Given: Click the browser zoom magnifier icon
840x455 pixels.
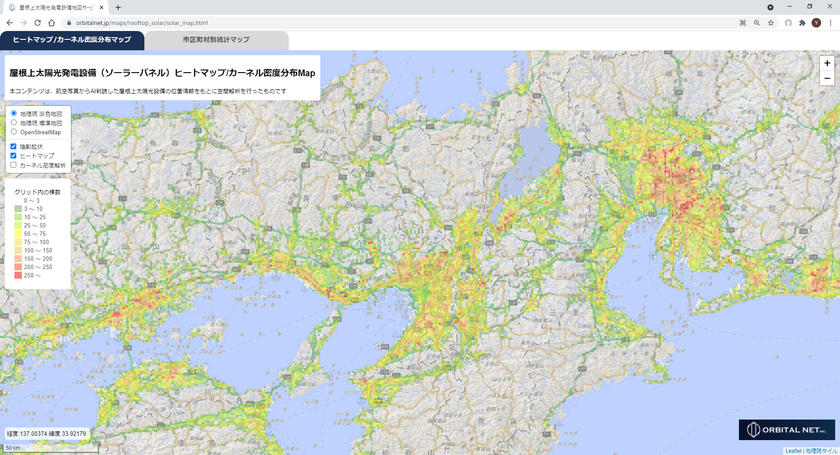Looking at the screenshot, I should pos(756,22).
